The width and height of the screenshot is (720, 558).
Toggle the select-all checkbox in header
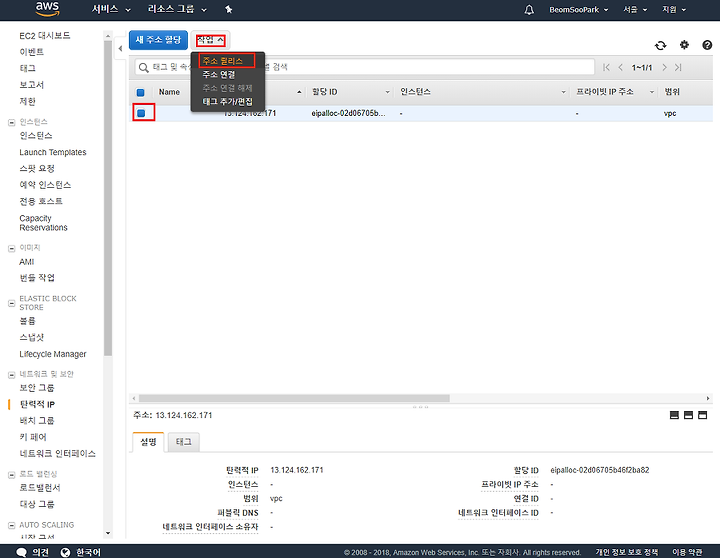tap(141, 92)
